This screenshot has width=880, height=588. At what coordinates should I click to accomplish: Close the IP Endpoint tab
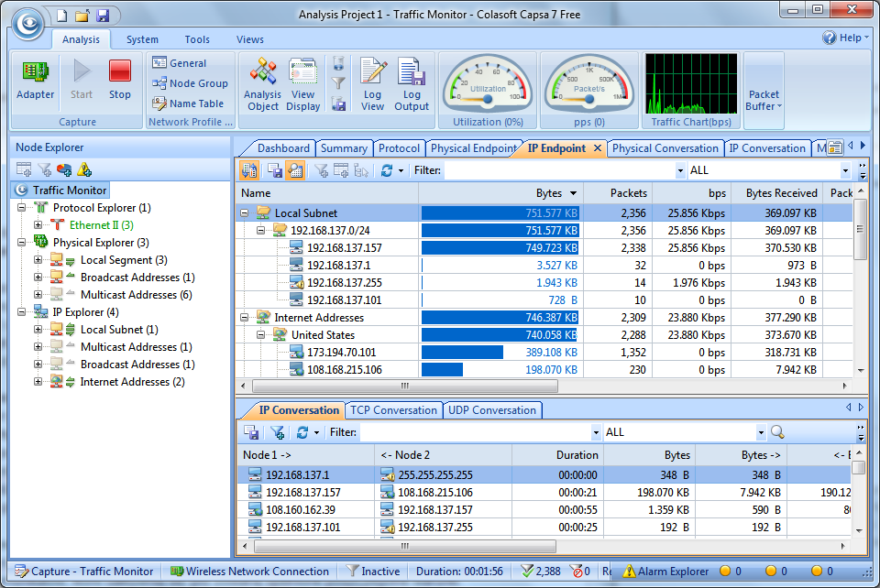tap(598, 148)
